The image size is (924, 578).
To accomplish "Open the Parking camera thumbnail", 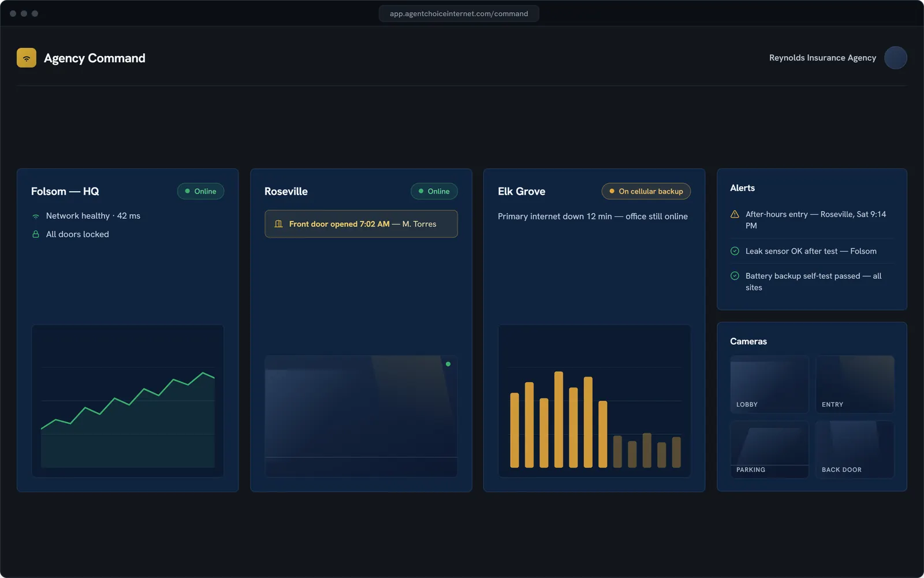I will (769, 449).
